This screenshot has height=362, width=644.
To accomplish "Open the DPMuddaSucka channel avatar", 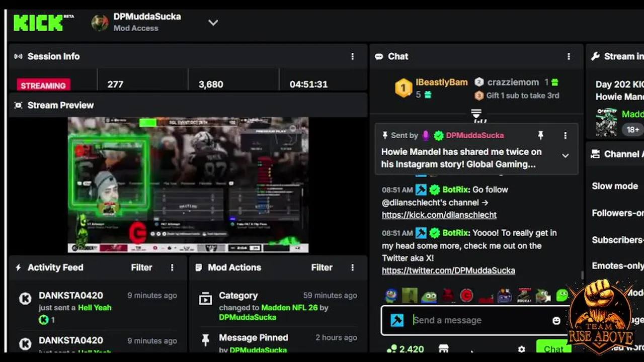I will (x=100, y=23).
